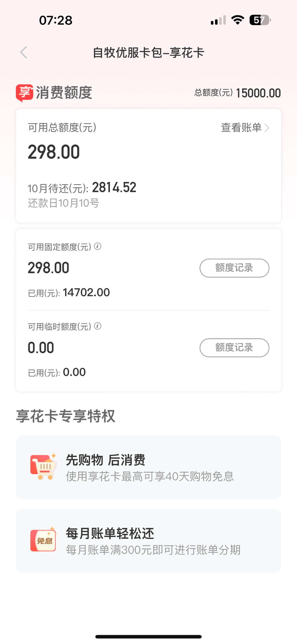The image size is (297, 644).
Task: Tap the 免息 coupon icon
Action: click(43, 540)
